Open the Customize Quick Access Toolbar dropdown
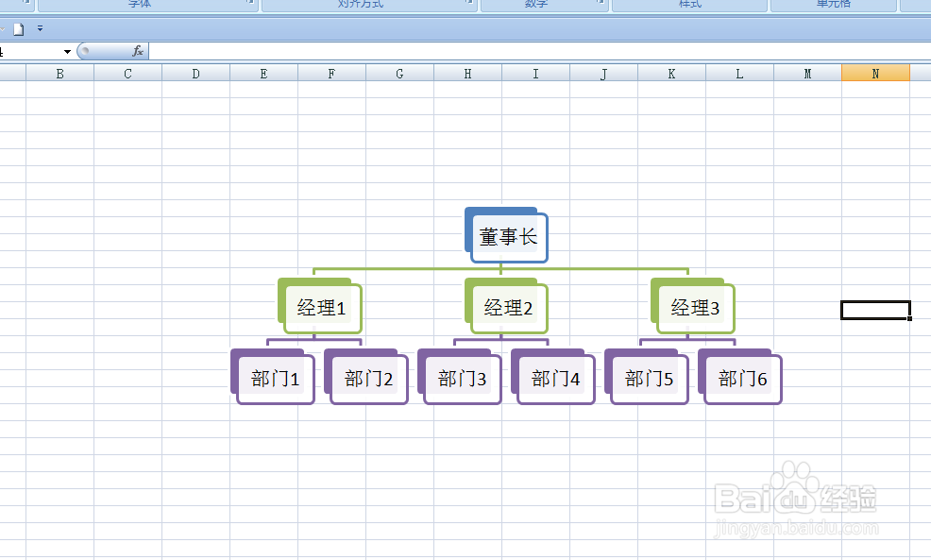The image size is (931, 560). pyautogui.click(x=40, y=28)
